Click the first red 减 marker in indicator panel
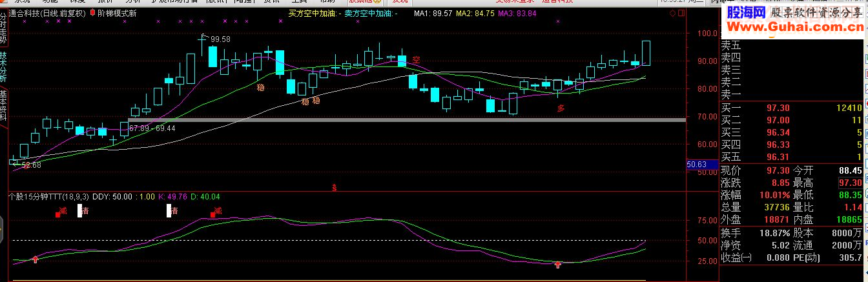 tap(63, 210)
